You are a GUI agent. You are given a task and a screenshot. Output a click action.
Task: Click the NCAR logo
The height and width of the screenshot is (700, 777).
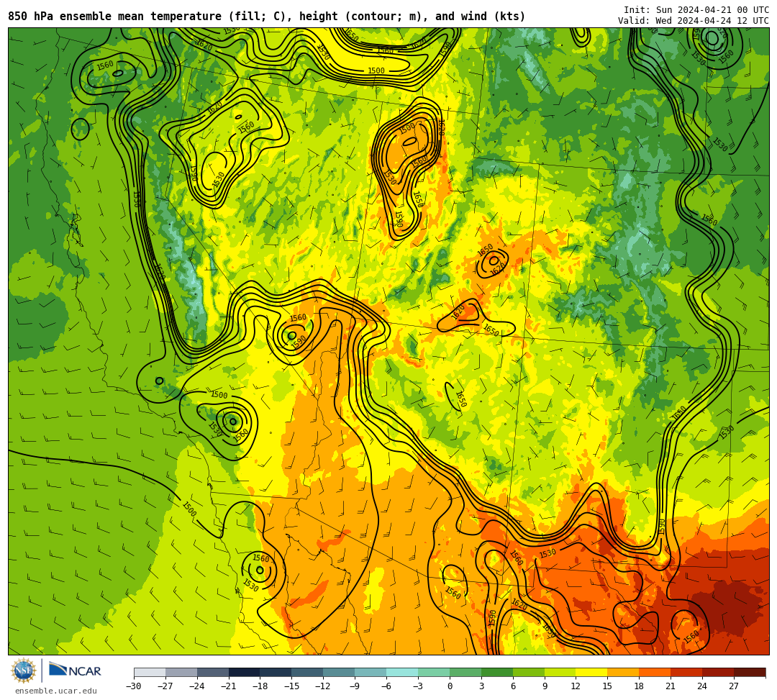coord(75,671)
